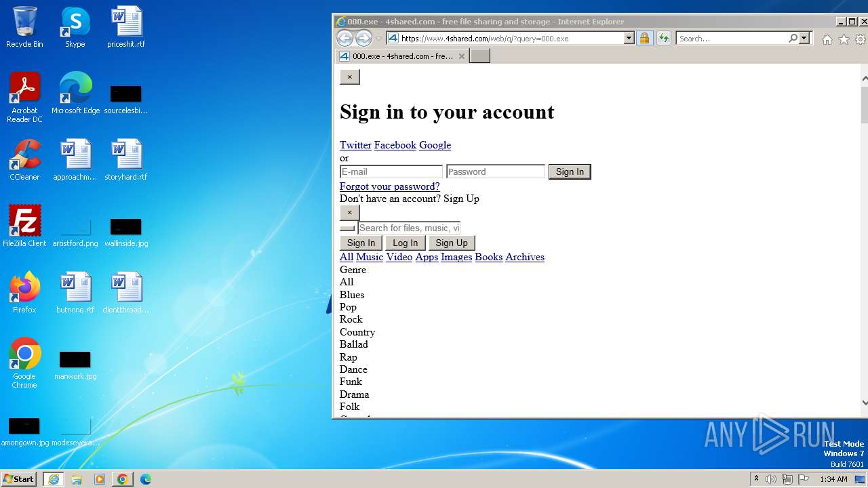Select the clientthread document icon
This screenshot has height=488, width=868.
[x=126, y=293]
